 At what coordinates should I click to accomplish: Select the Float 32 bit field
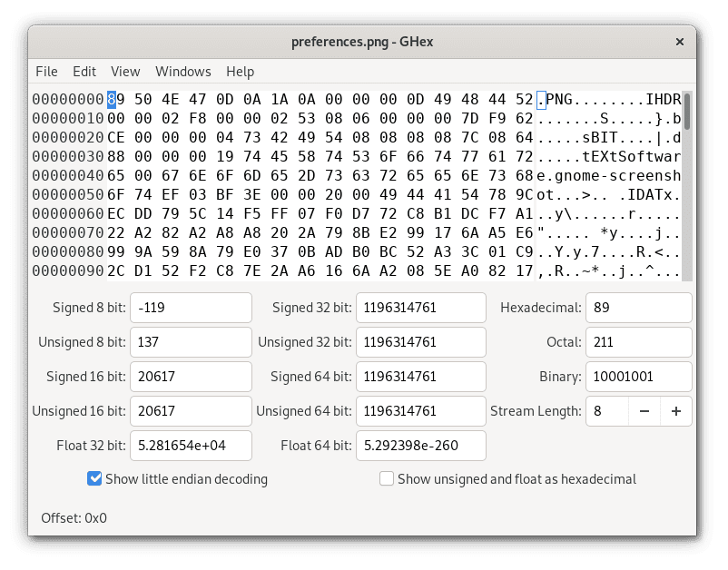(x=191, y=446)
